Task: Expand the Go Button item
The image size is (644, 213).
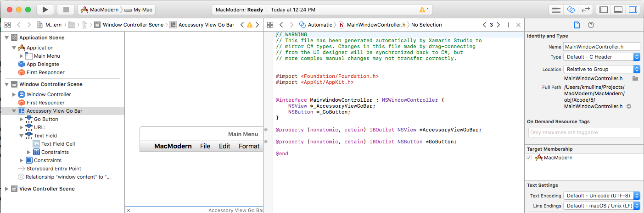Action: coord(21,119)
